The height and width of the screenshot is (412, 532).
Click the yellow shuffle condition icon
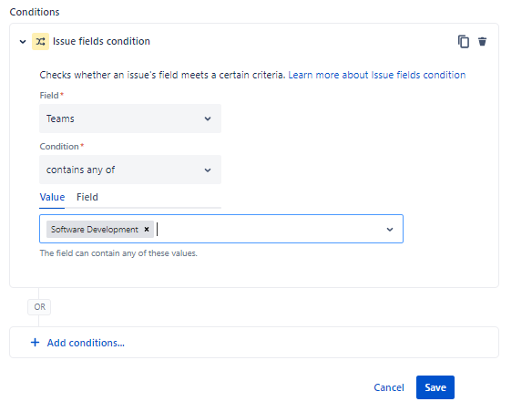(40, 41)
